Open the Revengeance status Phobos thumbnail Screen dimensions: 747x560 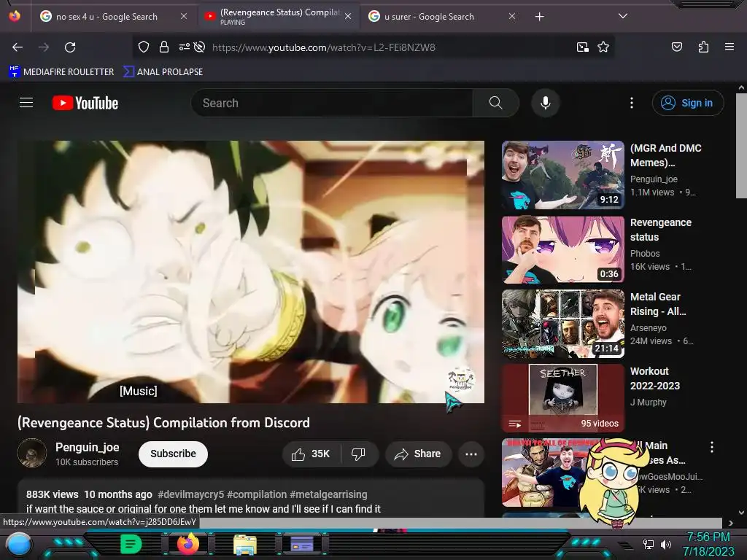(562, 249)
